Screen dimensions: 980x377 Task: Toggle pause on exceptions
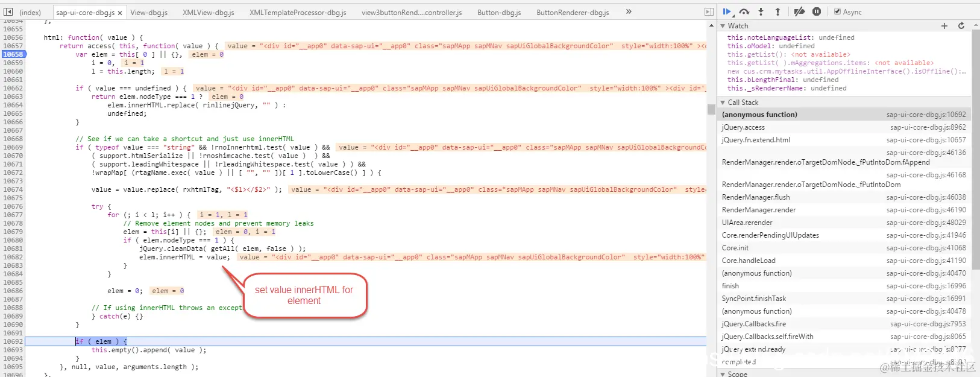coord(817,11)
